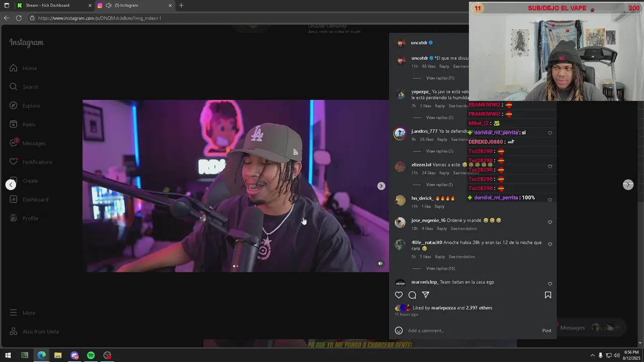This screenshot has width=644, height=362.
Task: Go to Explore in the sidebar
Action: [x=25, y=106]
